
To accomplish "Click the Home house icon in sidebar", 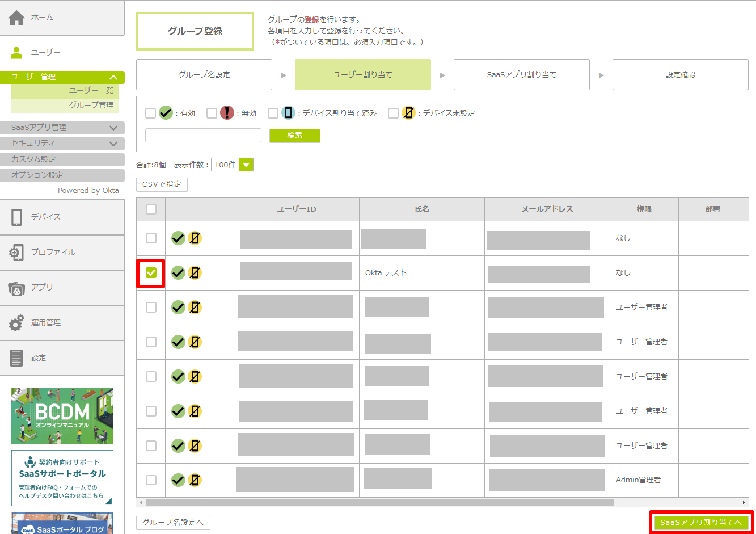I will pyautogui.click(x=16, y=18).
